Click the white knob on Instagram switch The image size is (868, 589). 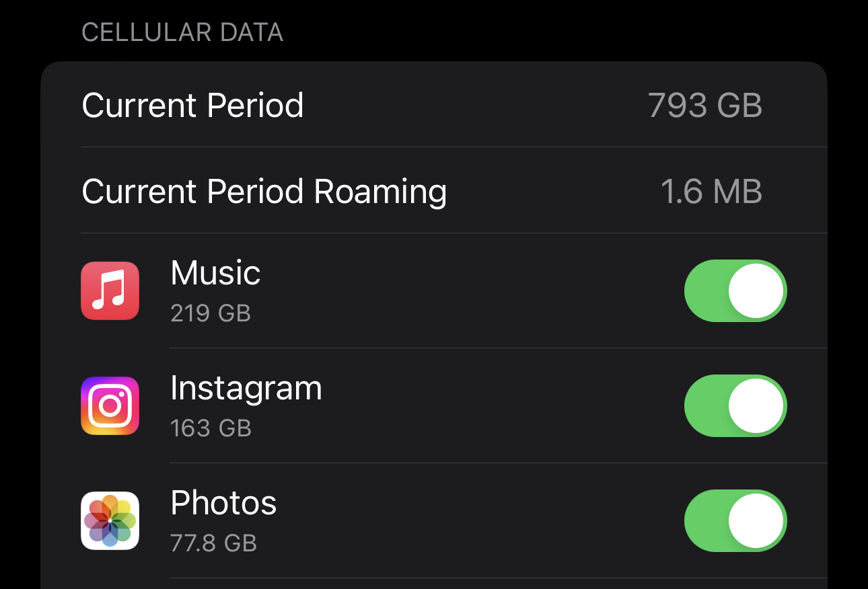point(756,405)
